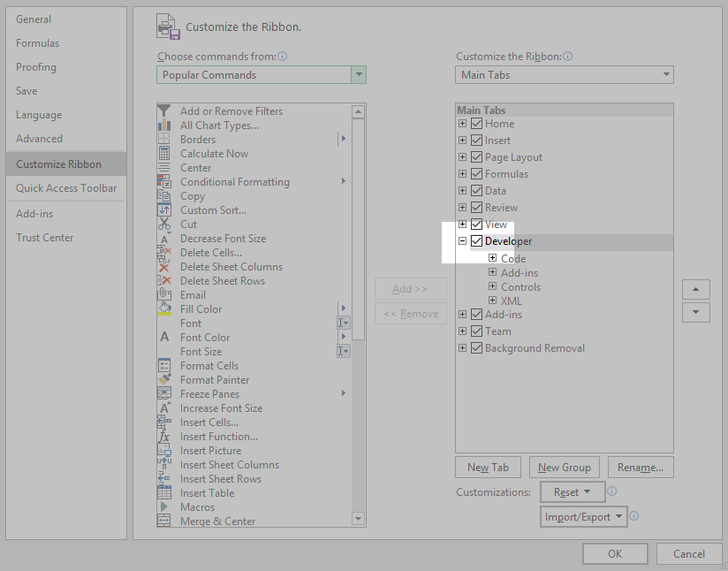Disable the Background Removal checkbox
728x571 pixels.
(477, 348)
